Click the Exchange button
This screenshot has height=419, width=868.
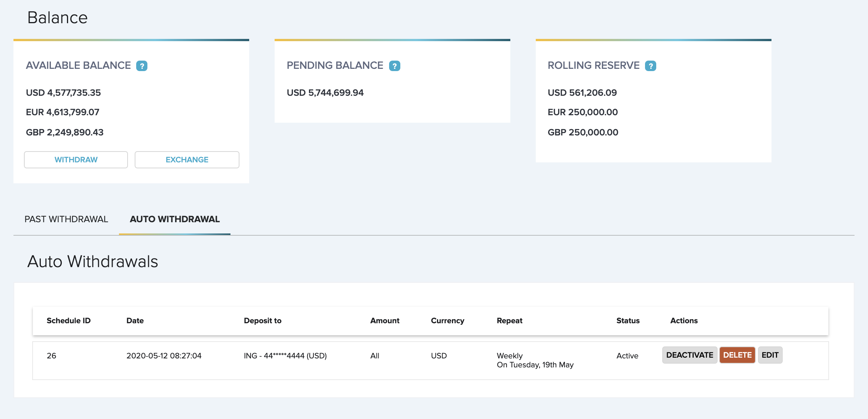pyautogui.click(x=187, y=160)
